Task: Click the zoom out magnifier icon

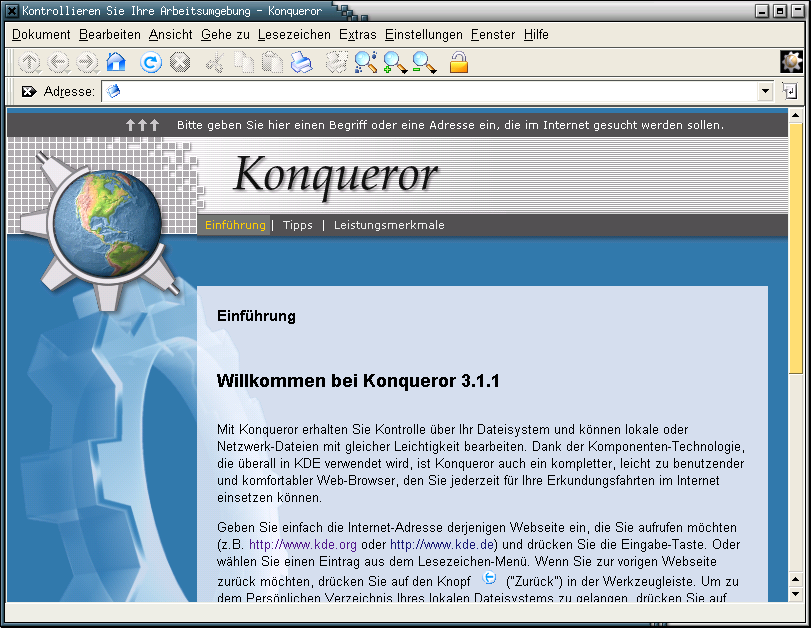Action: (424, 63)
